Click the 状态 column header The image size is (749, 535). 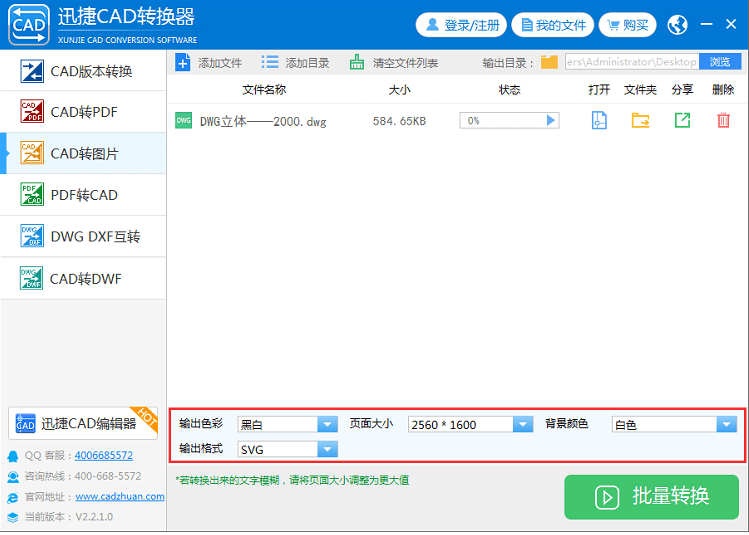coord(510,89)
